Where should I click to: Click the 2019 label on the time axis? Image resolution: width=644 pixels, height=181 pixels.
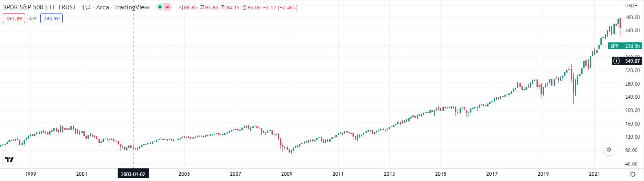tap(543, 174)
